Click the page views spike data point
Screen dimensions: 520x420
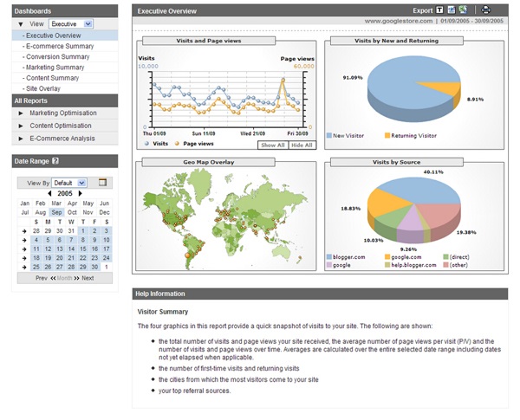(283, 80)
